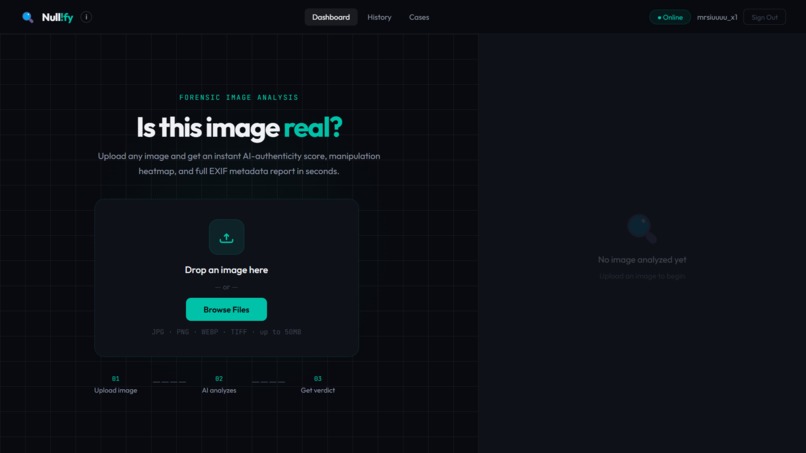The image size is (806, 453).
Task: Click the upload arrow icon
Action: point(226,237)
